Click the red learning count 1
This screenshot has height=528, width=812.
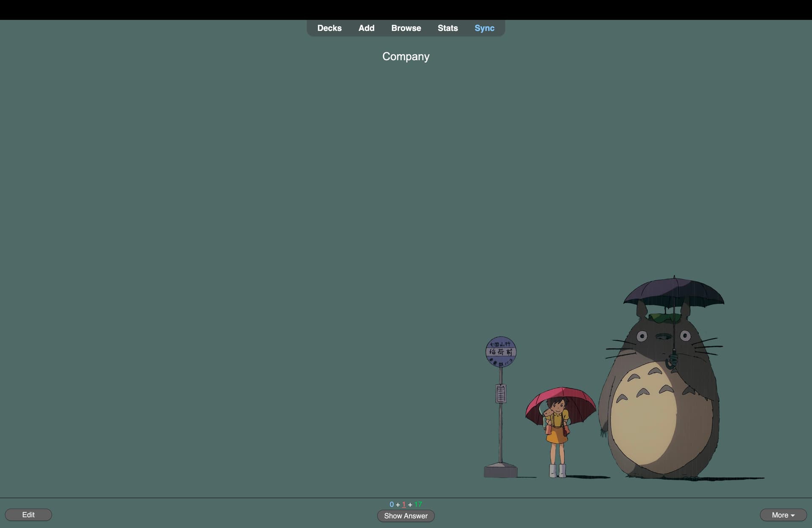(x=404, y=504)
